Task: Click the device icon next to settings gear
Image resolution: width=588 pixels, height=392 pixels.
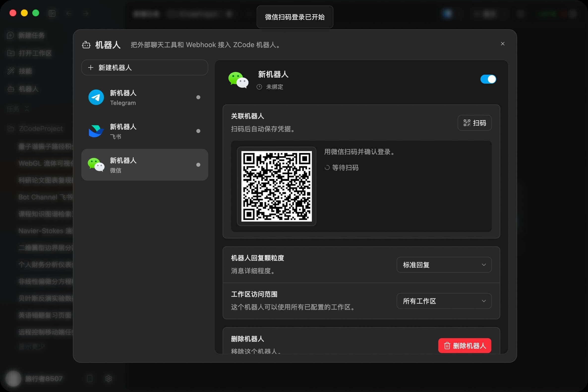Action: pyautogui.click(x=90, y=379)
